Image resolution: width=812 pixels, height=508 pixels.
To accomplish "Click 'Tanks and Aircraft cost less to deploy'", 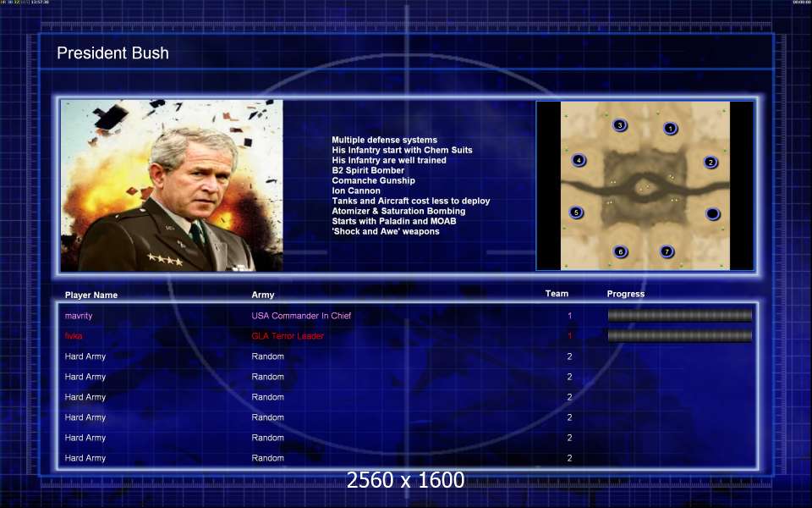I will [x=411, y=201].
